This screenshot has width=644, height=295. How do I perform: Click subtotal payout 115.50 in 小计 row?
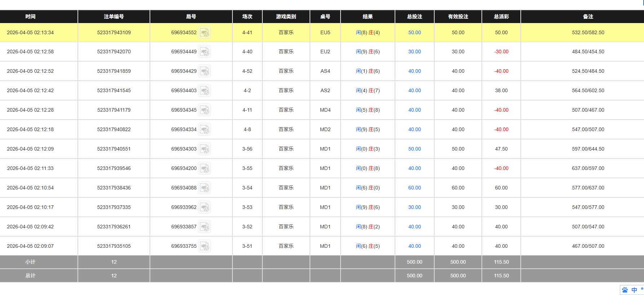(501, 262)
